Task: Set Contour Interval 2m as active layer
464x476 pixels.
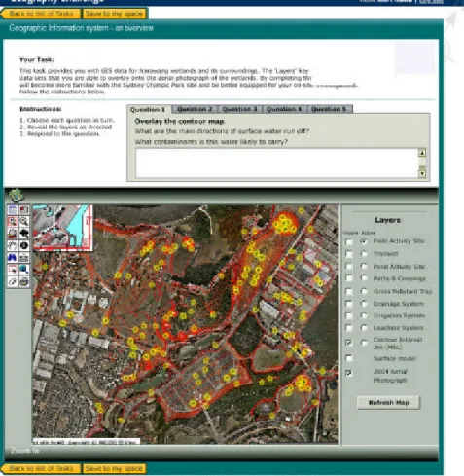Action: pyautogui.click(x=364, y=343)
